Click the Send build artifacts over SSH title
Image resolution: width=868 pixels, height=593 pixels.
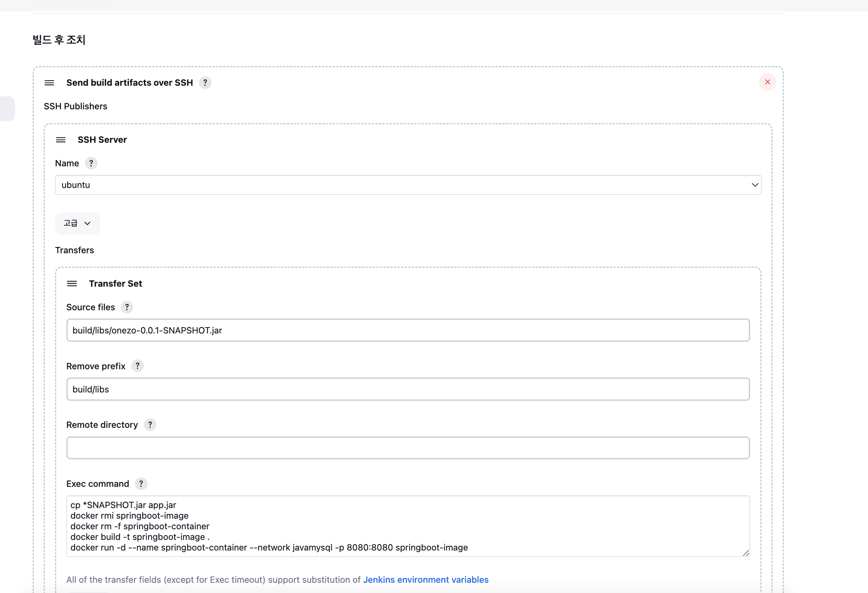pyautogui.click(x=130, y=83)
